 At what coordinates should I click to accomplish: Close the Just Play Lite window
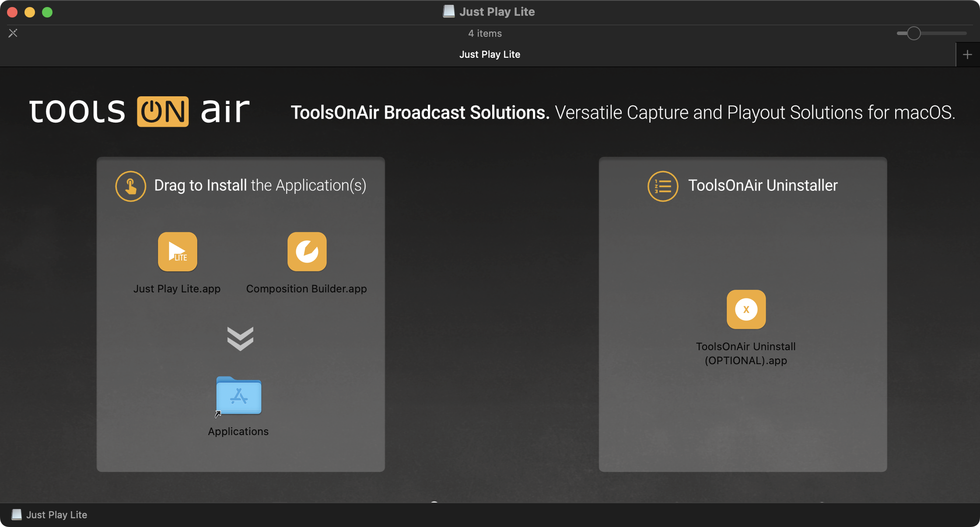click(12, 12)
